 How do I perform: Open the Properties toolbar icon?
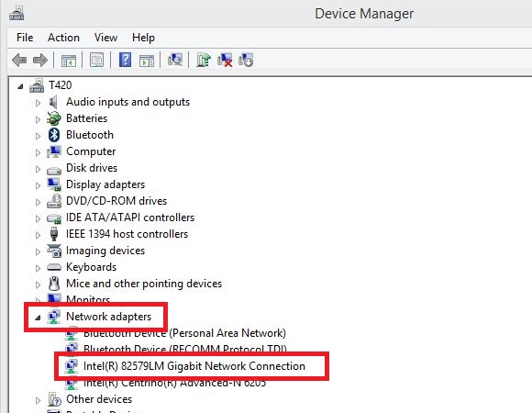pyautogui.click(x=96, y=60)
